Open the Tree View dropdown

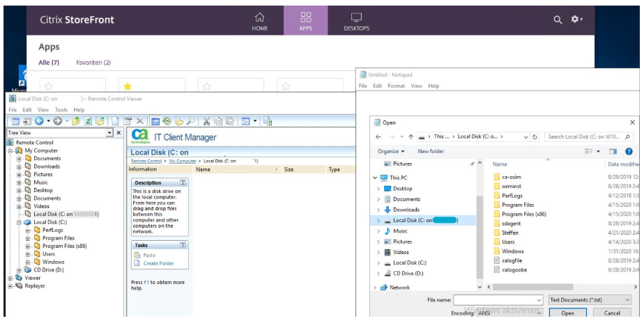tap(109, 132)
